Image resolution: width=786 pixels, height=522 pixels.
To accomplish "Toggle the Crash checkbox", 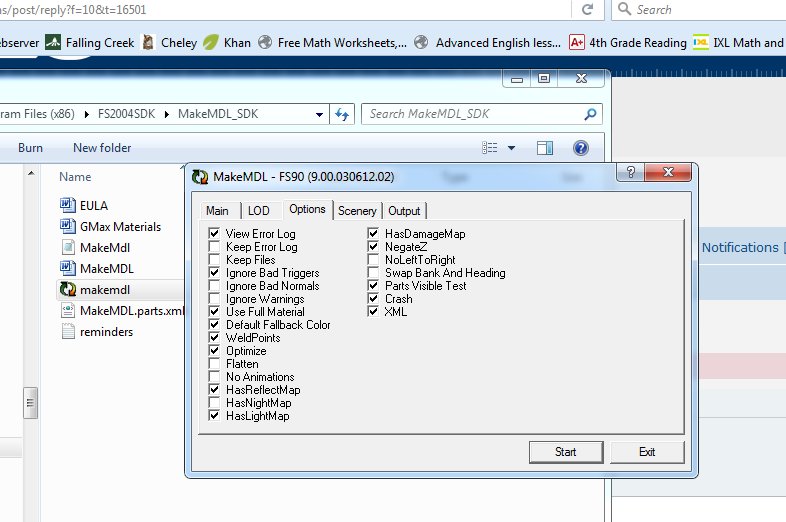I will 373,298.
